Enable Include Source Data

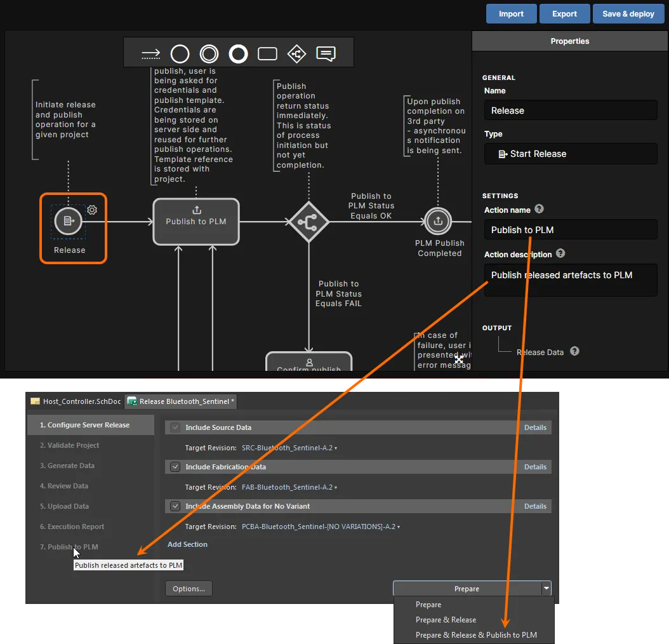[175, 427]
